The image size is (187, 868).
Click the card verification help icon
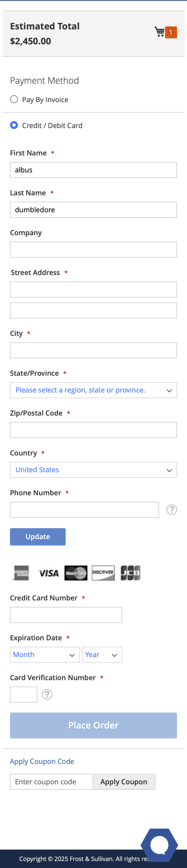[47, 694]
